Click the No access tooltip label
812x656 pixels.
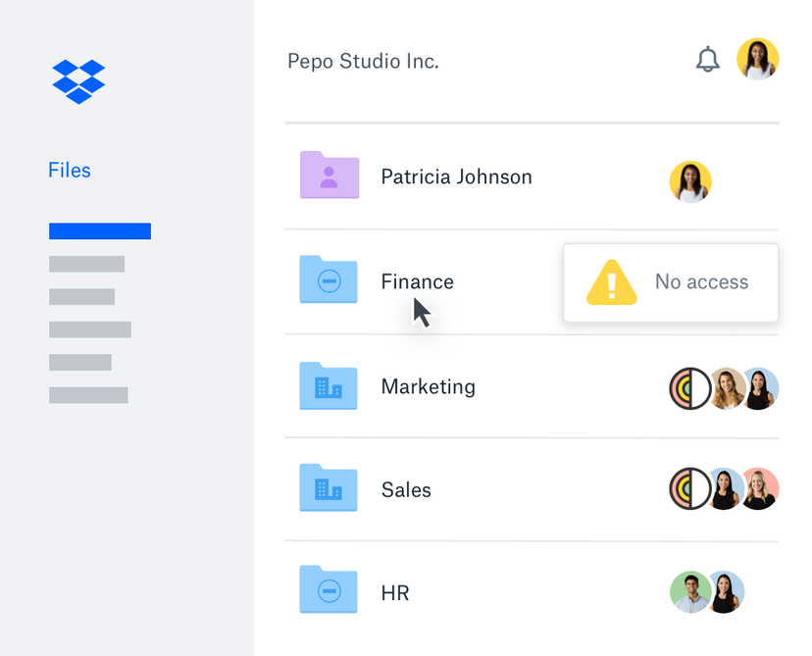(x=702, y=282)
